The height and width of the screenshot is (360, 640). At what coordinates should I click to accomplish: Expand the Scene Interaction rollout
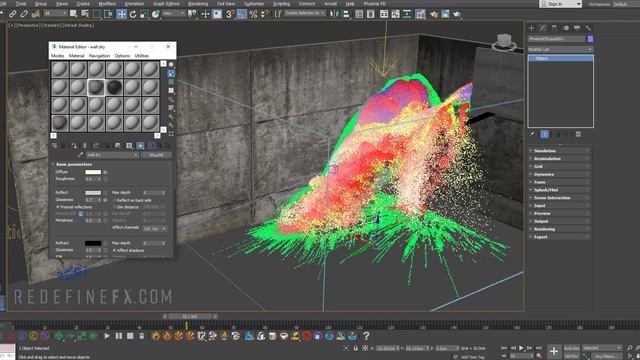560,198
